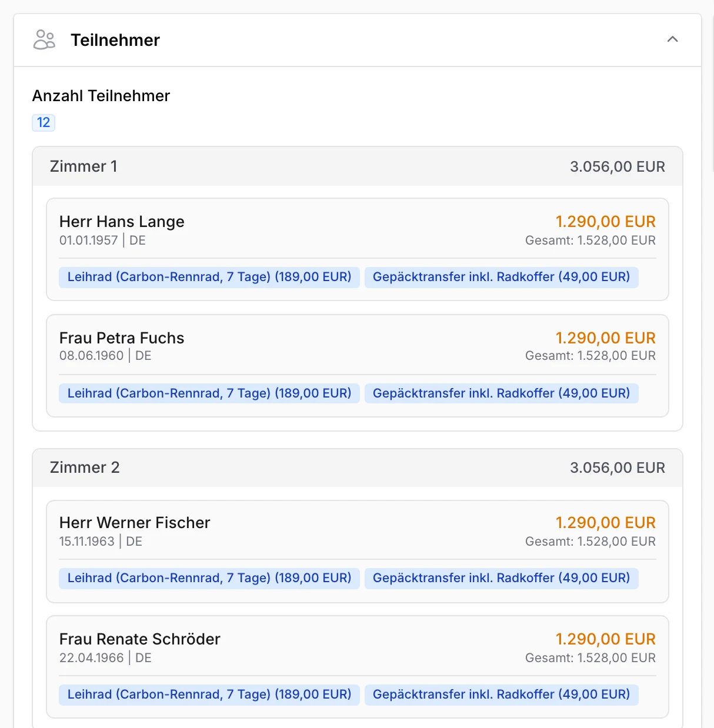Select the Zimmer 2 header row
This screenshot has height=728, width=714.
click(358, 467)
